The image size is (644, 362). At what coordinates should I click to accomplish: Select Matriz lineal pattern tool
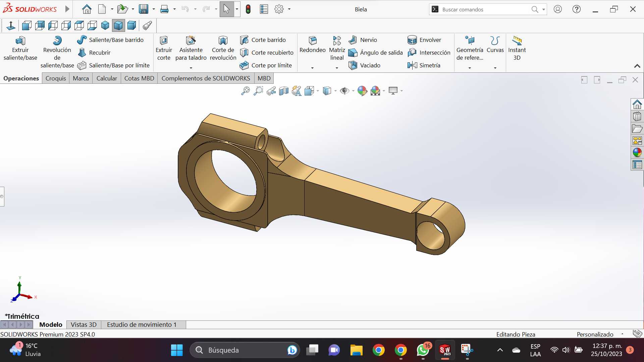337,49
